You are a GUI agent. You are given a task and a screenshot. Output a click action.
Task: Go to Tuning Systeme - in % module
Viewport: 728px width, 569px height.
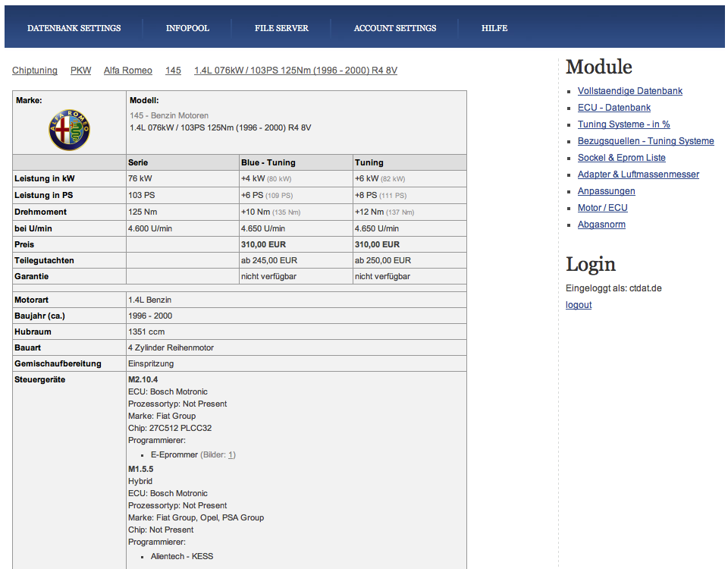623,124
